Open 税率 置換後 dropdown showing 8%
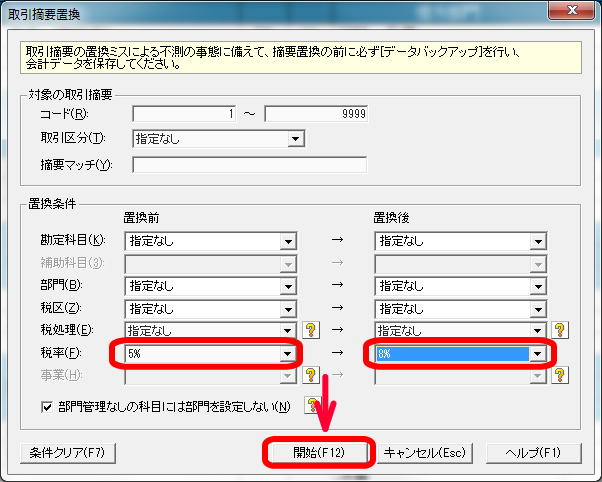 coord(538,353)
